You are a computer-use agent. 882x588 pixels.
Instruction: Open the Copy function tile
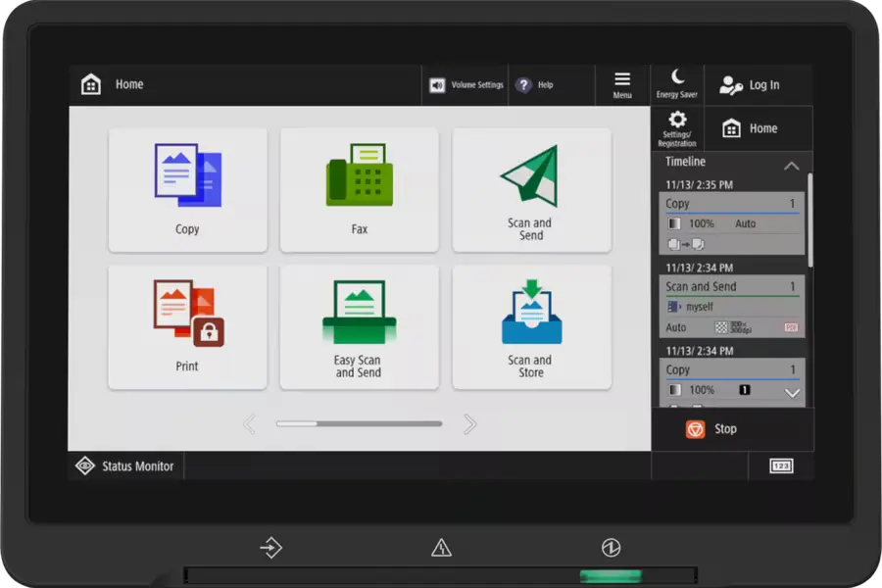pos(187,189)
